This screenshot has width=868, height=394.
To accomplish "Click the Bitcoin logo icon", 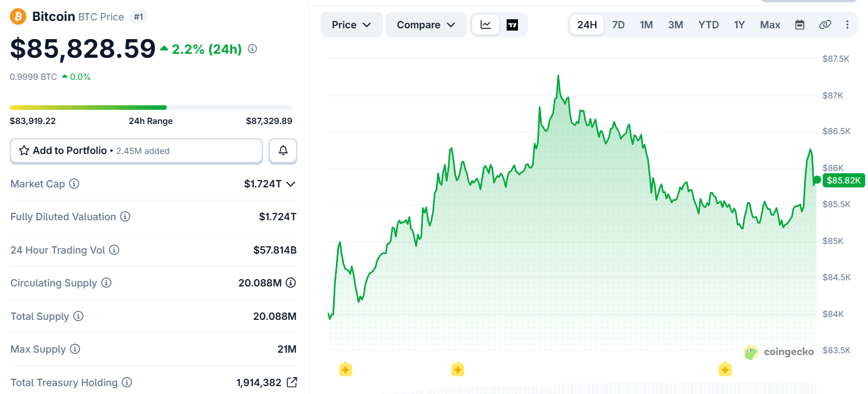I will (18, 16).
